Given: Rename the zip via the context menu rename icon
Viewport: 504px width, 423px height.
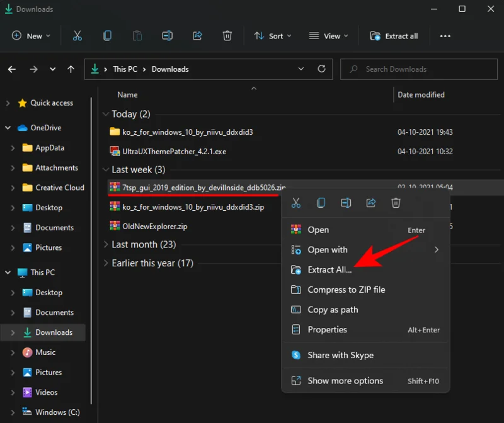Looking at the screenshot, I should (x=346, y=203).
